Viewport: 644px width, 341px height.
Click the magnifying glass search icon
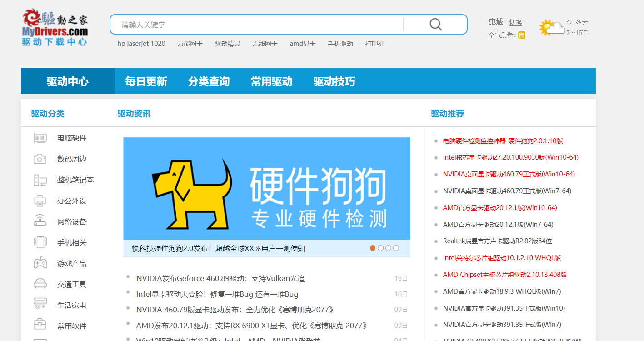pos(435,25)
